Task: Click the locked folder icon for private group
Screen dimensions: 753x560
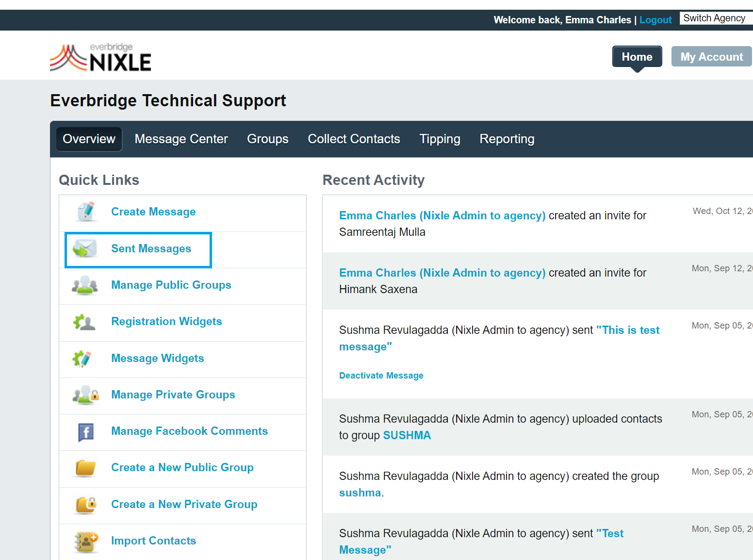Action: (x=86, y=505)
